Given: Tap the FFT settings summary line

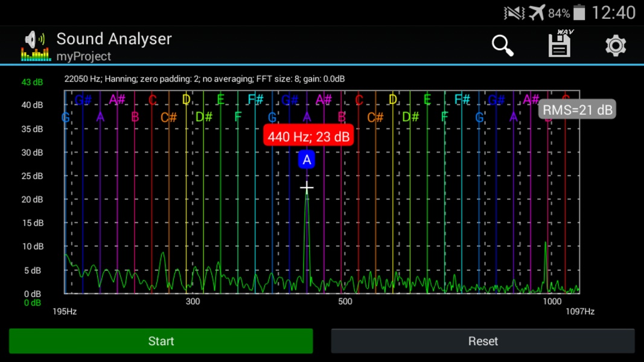Looking at the screenshot, I should point(205,79).
